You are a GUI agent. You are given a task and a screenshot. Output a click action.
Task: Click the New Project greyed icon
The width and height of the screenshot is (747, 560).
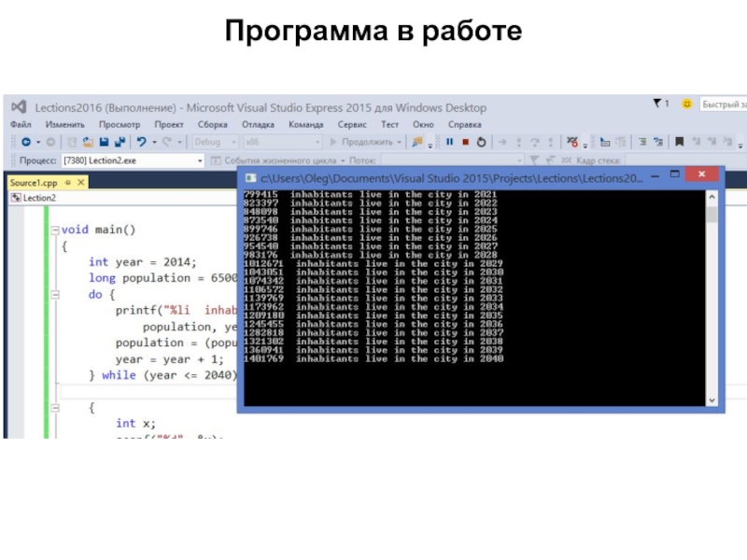coord(72,142)
